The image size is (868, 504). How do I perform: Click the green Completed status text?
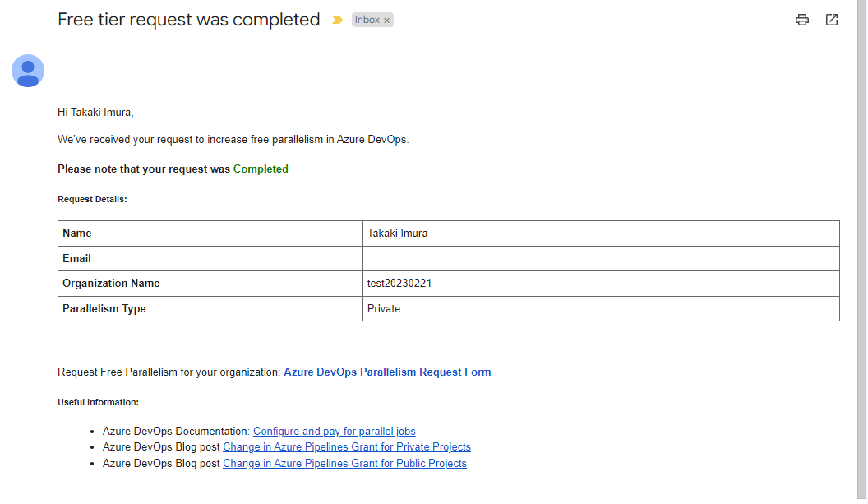point(261,169)
